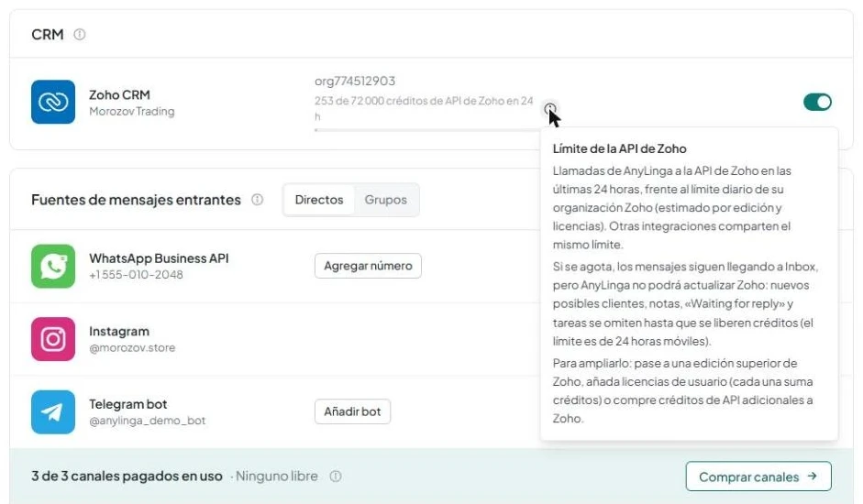
Task: Click the info icon next to CRM heading
Action: coord(79,34)
